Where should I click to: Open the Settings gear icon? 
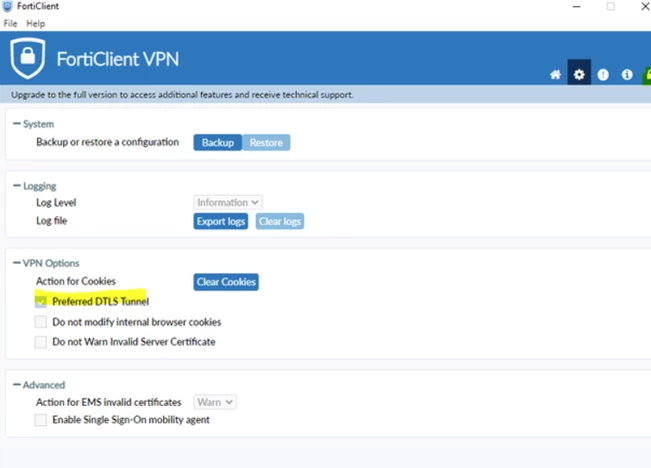click(579, 74)
